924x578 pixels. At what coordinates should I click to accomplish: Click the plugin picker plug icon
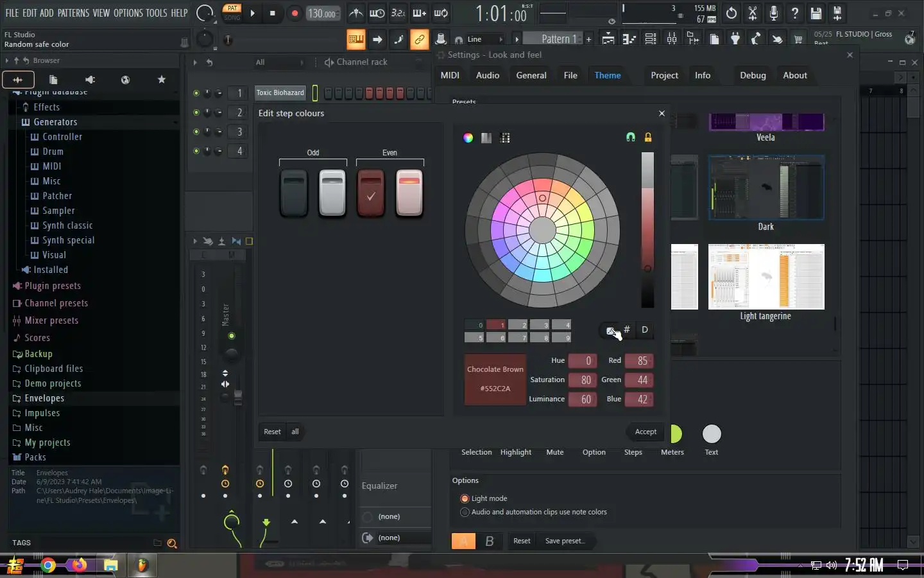735,39
